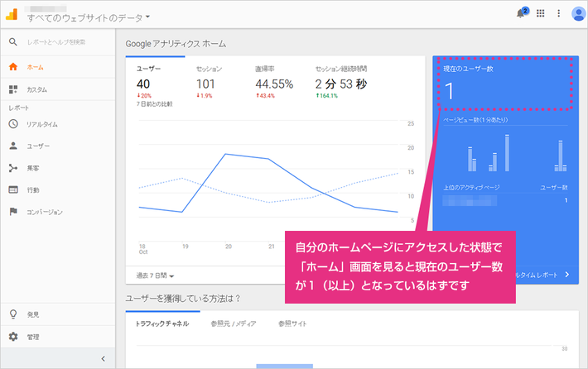Switch to the 参照サイト tab
Screen dimensions: 588x369
coord(292,323)
